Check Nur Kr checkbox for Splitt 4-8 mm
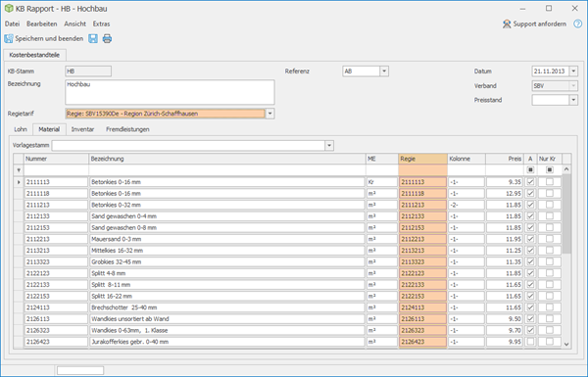 point(550,273)
